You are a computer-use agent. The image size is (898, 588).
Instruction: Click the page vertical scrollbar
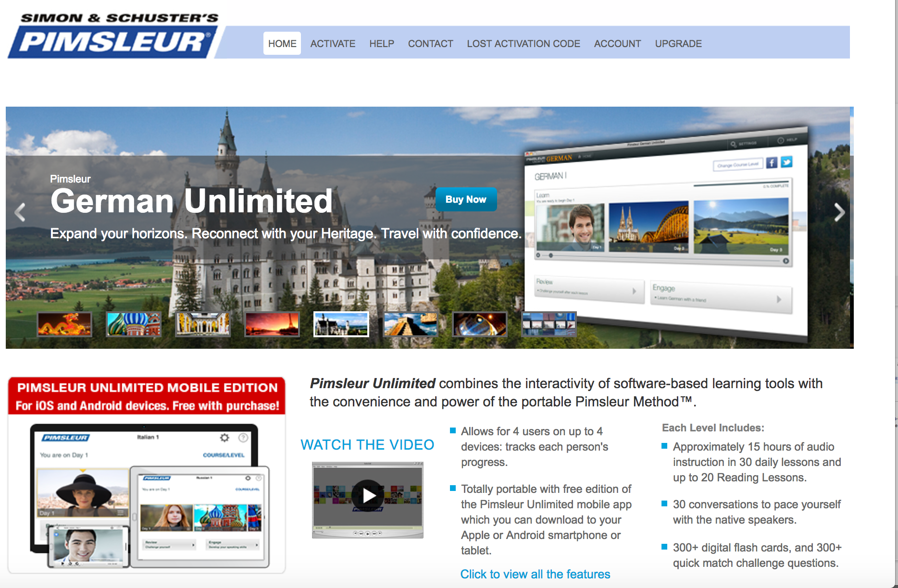coord(896,294)
